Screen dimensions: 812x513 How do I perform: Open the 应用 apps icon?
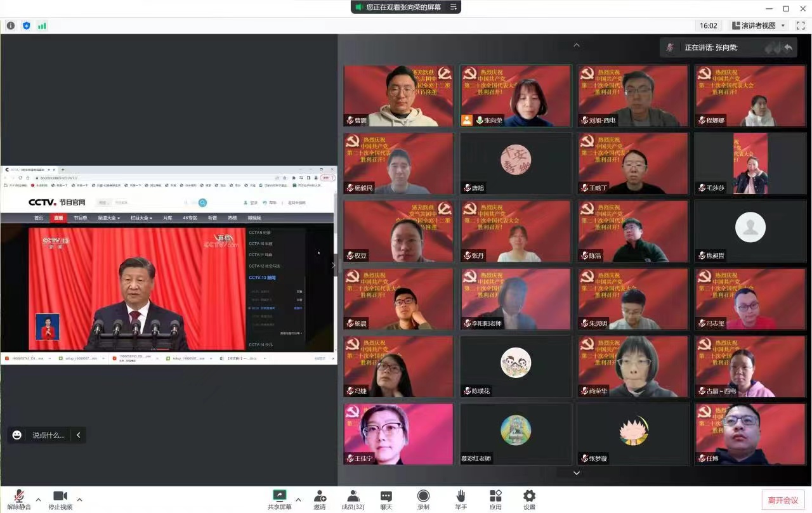click(x=495, y=499)
